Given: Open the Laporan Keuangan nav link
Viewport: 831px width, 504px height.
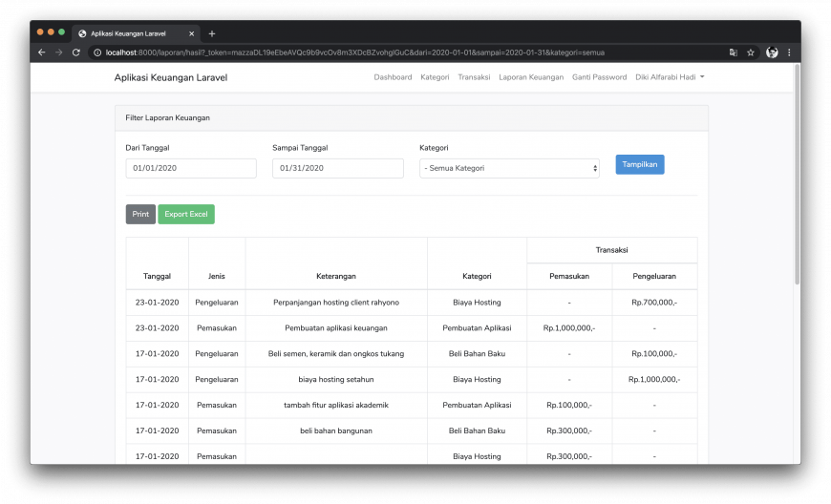Looking at the screenshot, I should 531,77.
